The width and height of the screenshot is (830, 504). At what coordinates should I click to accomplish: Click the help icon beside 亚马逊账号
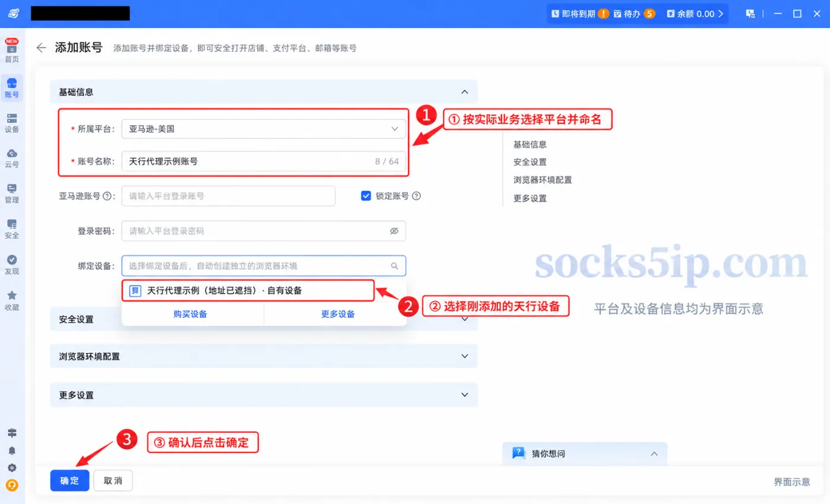pyautogui.click(x=107, y=196)
